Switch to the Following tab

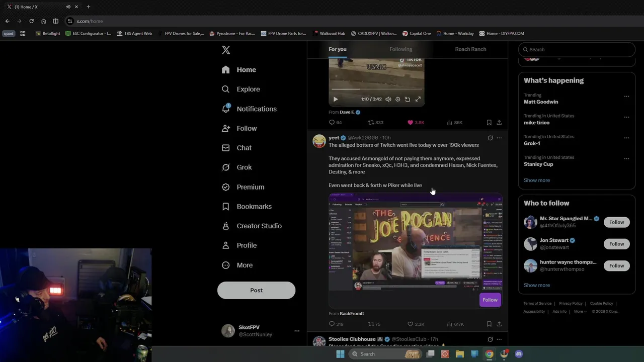(400, 49)
